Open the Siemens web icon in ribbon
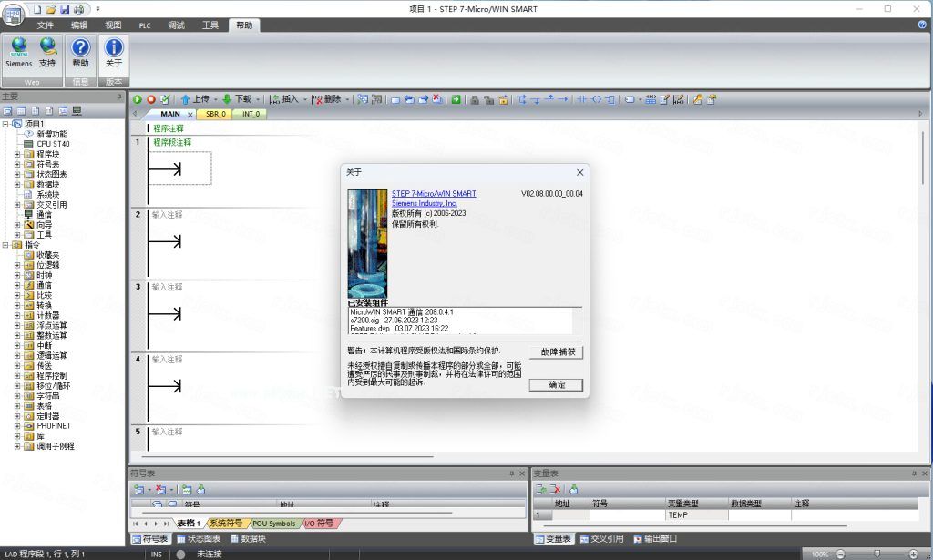The height and width of the screenshot is (560, 933). click(18, 52)
